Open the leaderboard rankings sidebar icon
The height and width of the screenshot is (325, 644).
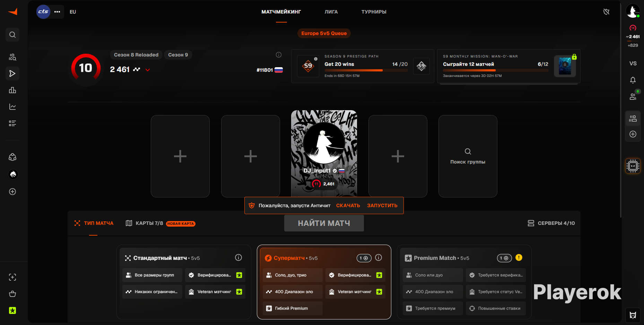12,90
